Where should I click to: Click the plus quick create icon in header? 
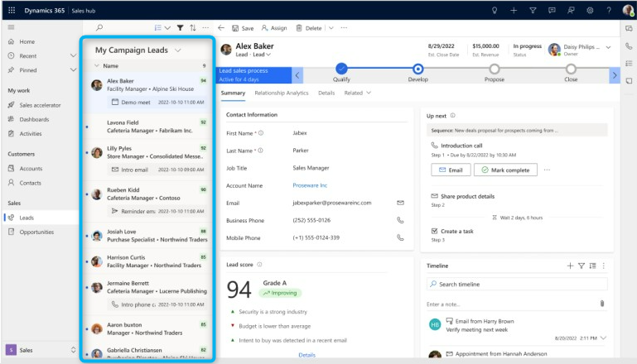coord(514,11)
